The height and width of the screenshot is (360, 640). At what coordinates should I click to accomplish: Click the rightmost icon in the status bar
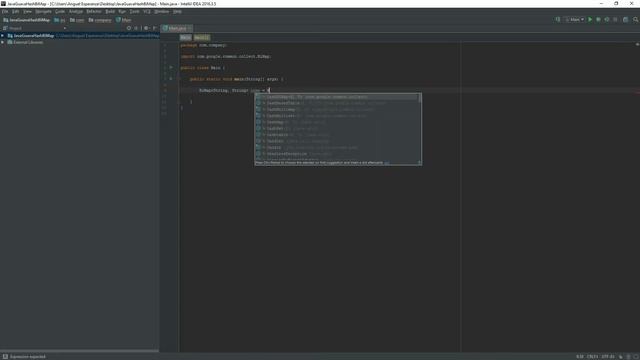[x=636, y=356]
